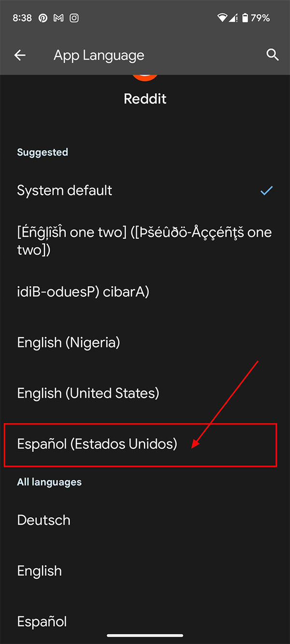Select System default as the app language
The height and width of the screenshot is (644, 290).
point(64,190)
